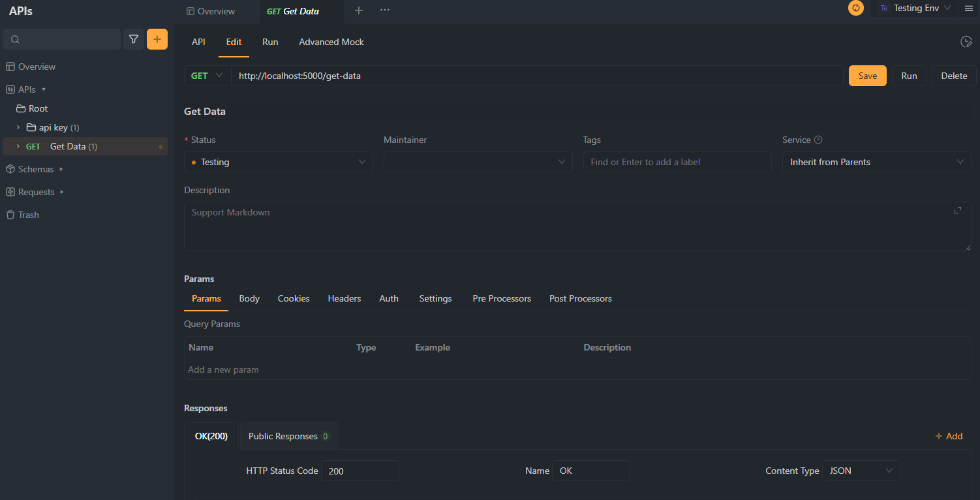Collapse the APIs section in sidebar
This screenshot has height=500, width=980.
(44, 89)
